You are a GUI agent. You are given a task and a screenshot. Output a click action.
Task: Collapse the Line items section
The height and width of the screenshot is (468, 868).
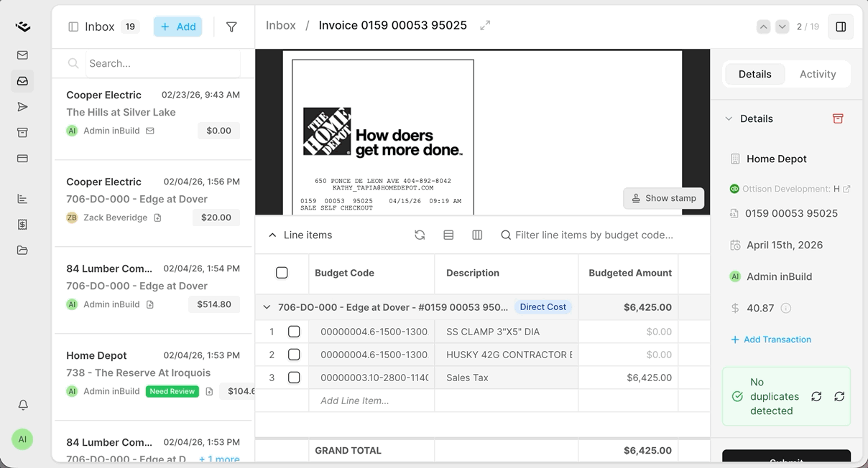pyautogui.click(x=272, y=235)
